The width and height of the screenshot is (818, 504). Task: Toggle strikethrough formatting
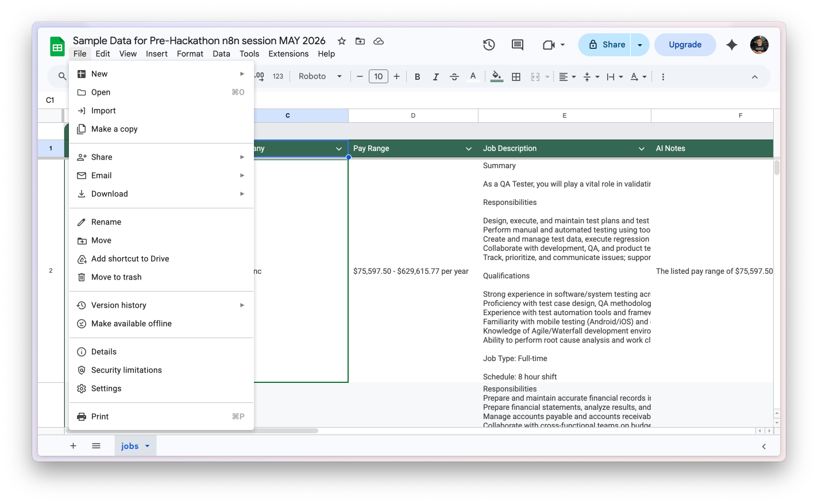(x=454, y=76)
